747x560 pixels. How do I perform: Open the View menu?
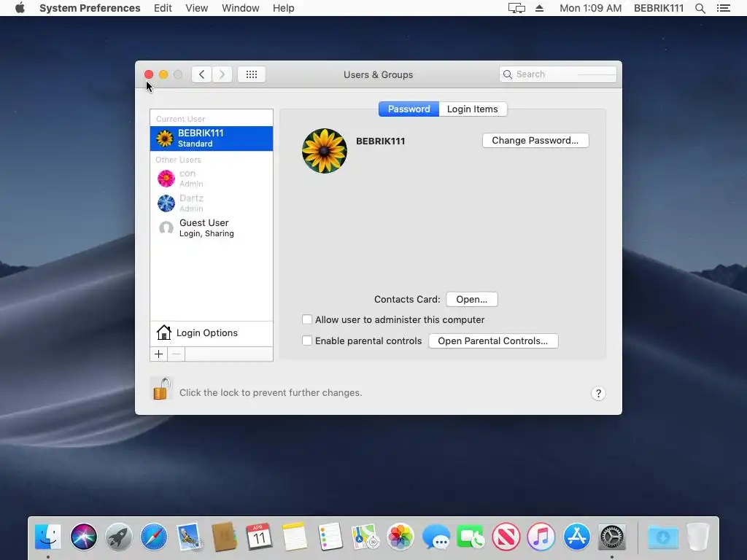[196, 8]
